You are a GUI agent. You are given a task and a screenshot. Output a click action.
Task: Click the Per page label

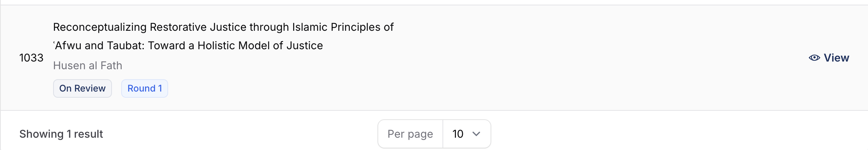(410, 134)
